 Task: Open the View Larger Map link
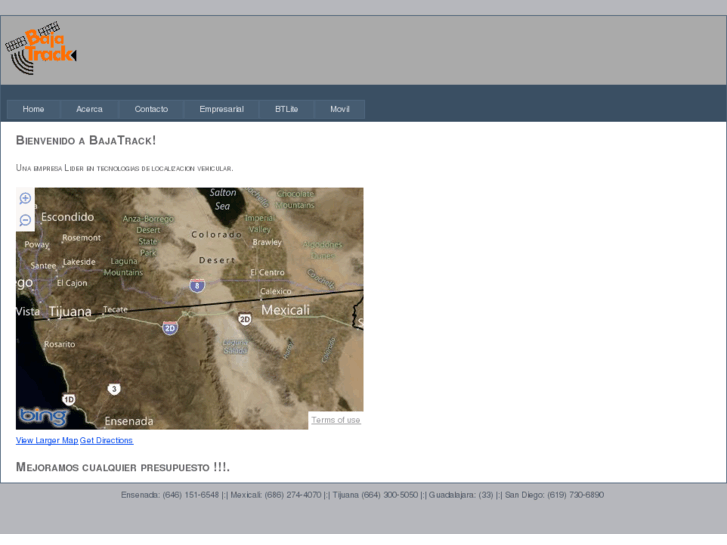(x=47, y=441)
